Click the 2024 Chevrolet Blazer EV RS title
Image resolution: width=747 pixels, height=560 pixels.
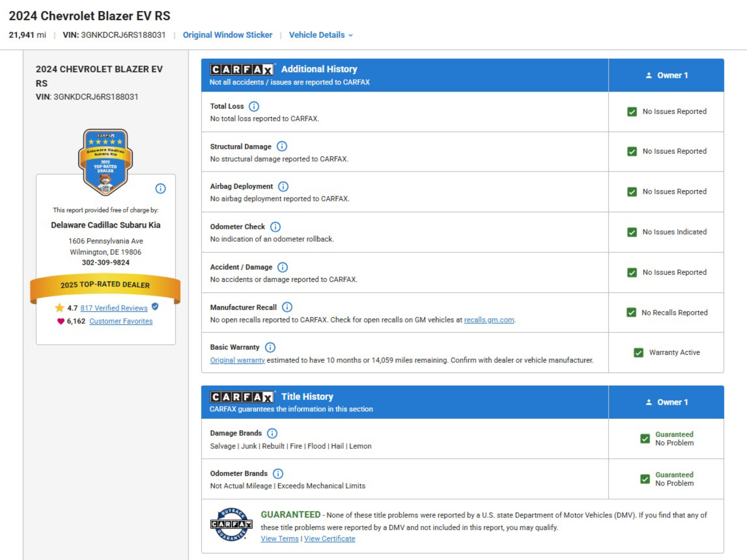point(89,16)
